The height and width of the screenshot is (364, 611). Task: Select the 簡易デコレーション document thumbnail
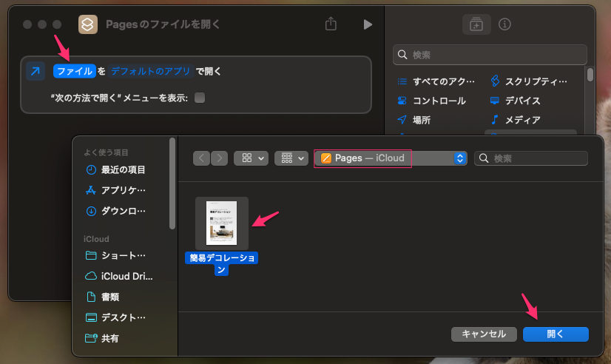(222, 223)
